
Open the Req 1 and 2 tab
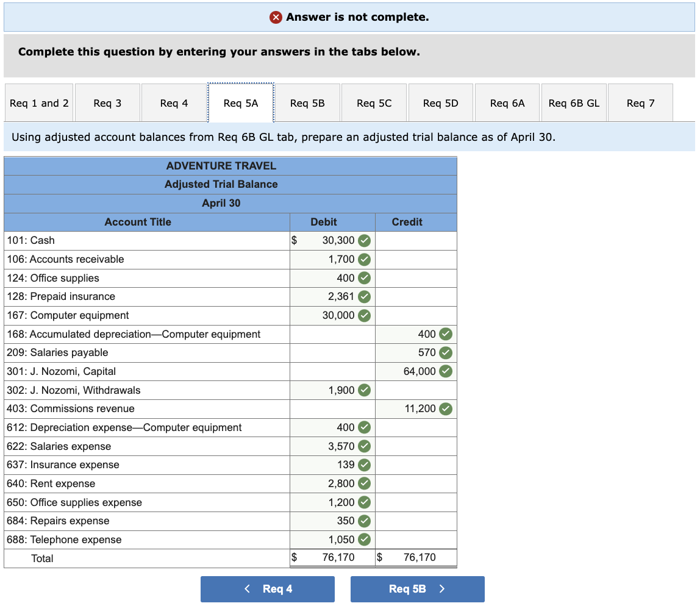[39, 103]
